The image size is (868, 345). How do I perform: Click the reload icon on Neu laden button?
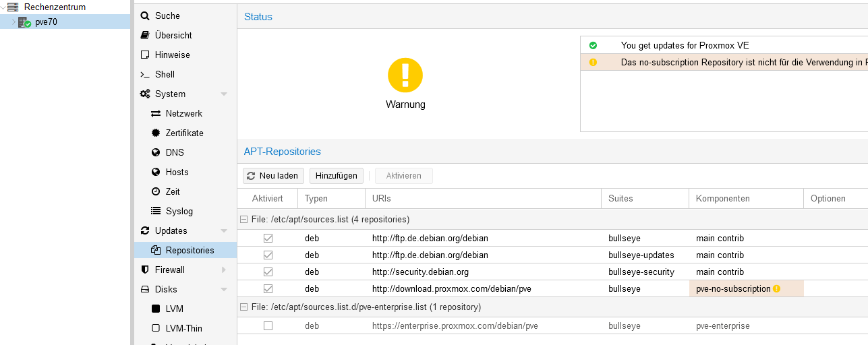[251, 176]
